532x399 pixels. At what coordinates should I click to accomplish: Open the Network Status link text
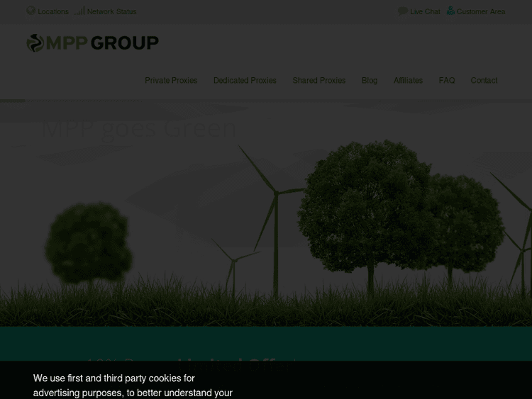(111, 11)
